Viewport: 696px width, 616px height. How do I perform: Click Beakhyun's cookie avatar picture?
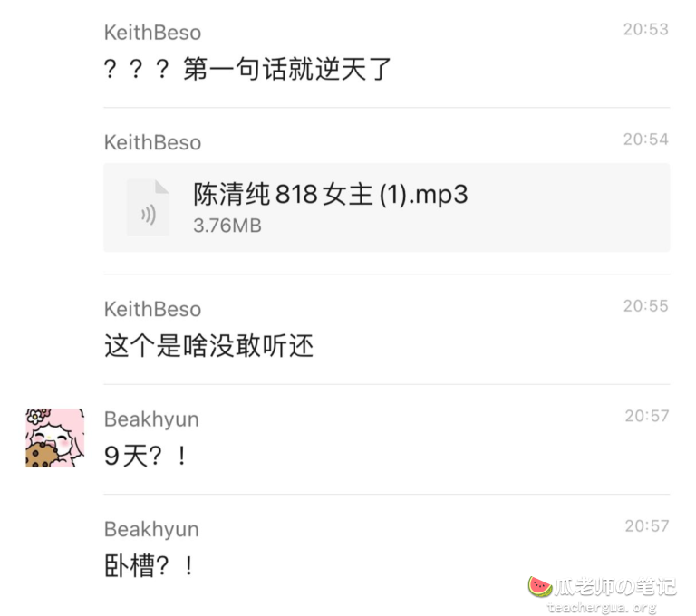coord(55,438)
